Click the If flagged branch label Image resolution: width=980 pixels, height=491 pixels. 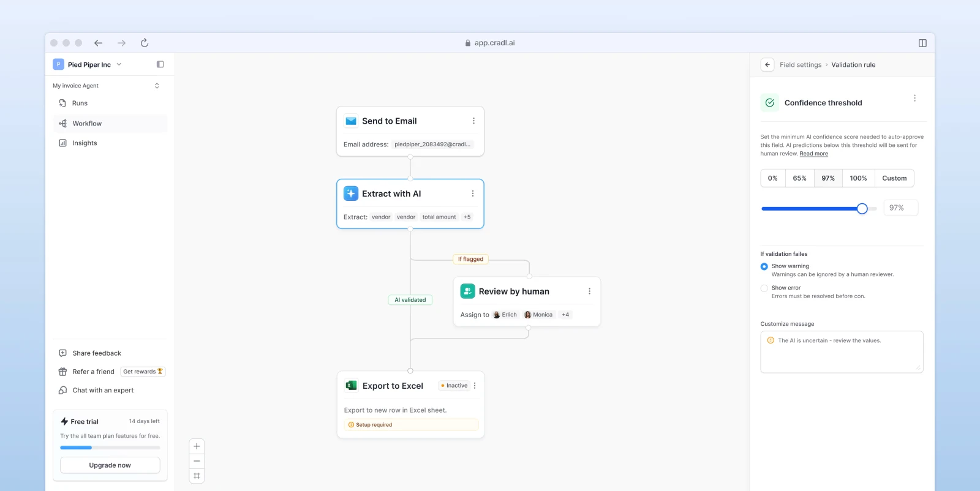pyautogui.click(x=470, y=259)
